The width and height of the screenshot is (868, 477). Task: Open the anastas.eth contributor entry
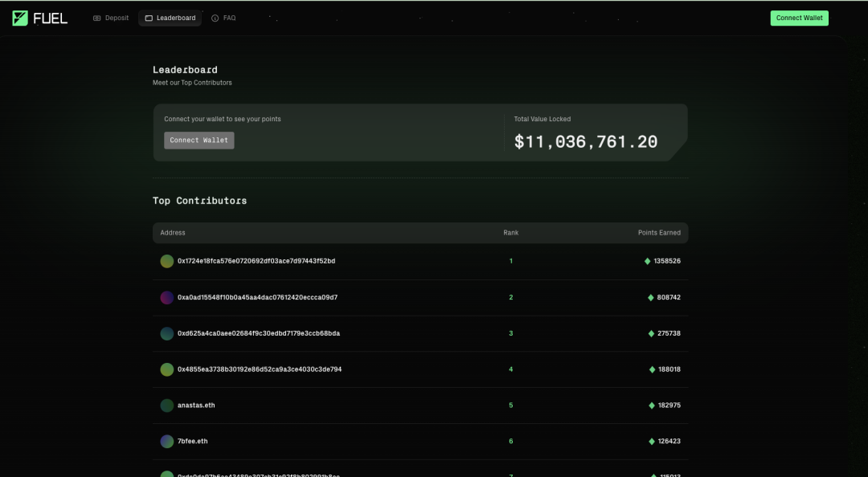[196, 406]
